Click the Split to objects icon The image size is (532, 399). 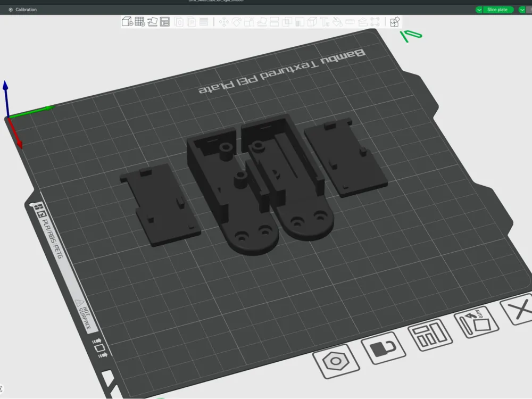click(x=179, y=22)
